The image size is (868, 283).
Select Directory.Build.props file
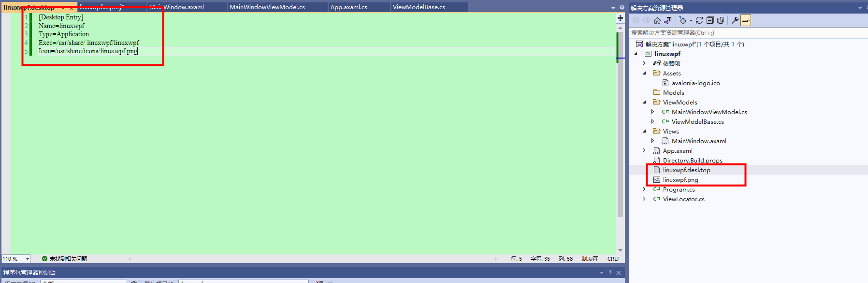[x=693, y=160]
